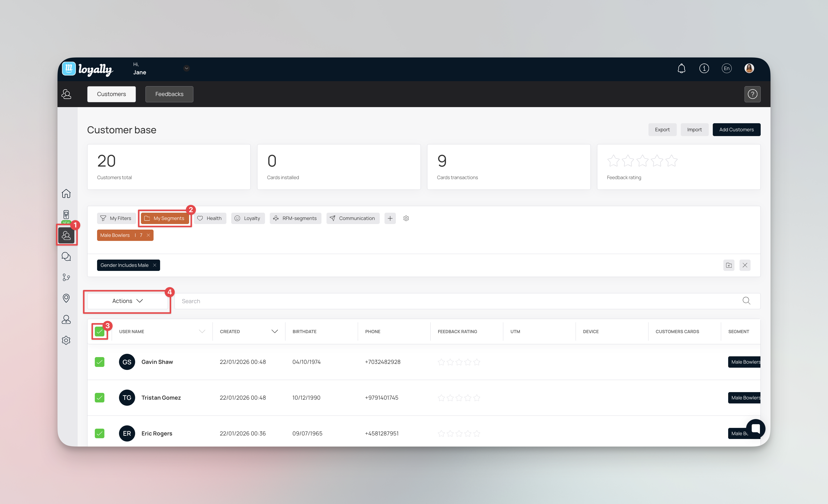Click the save-to-segment folder icon
828x504 pixels.
coord(728,265)
